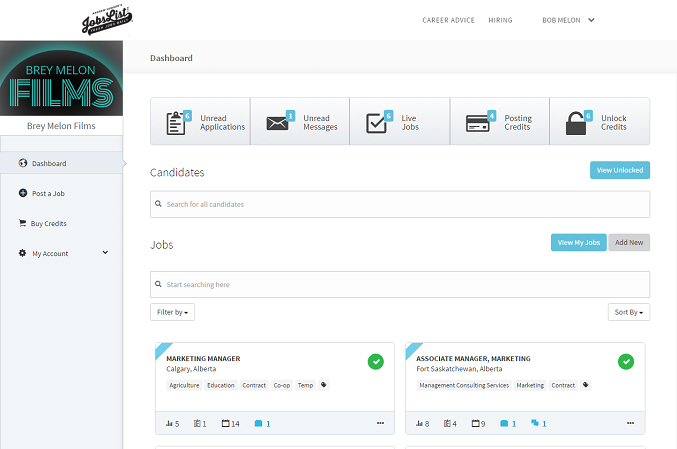Go to Post a Job in sidebar
Screen dimensions: 677x449
coord(48,193)
